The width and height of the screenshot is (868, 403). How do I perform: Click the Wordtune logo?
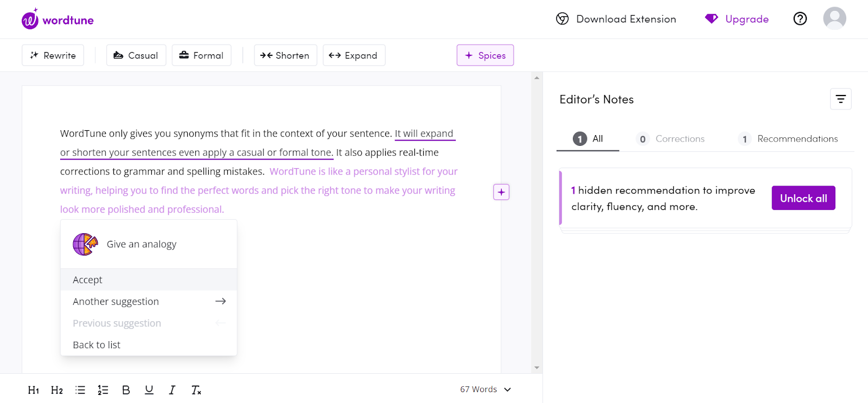coord(58,19)
